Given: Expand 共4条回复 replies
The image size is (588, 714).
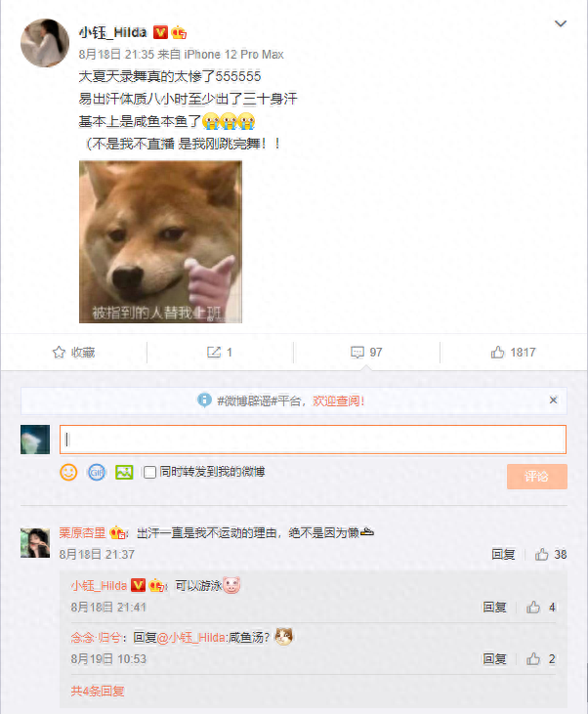Looking at the screenshot, I should (x=98, y=692).
